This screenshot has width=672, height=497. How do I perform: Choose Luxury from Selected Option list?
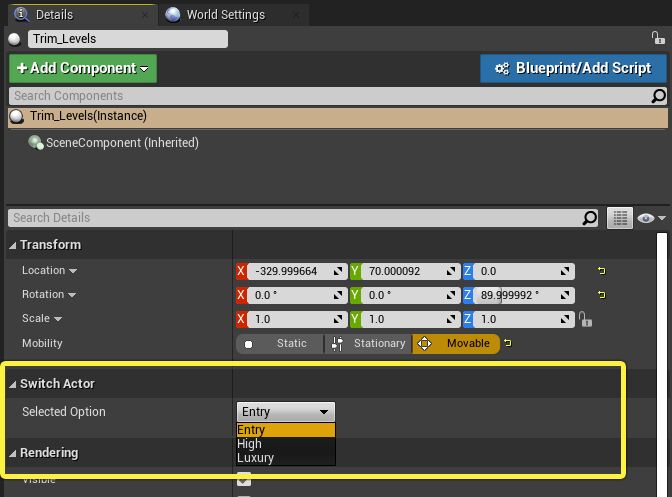pos(256,458)
